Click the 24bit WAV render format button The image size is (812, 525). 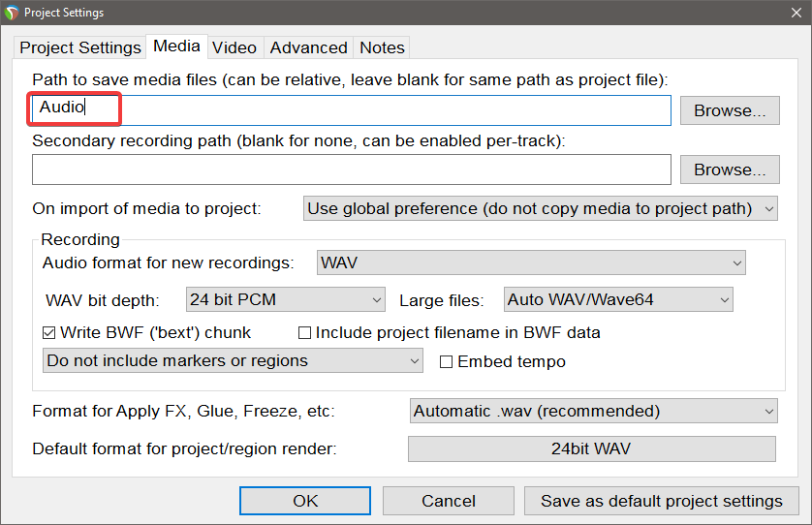pyautogui.click(x=591, y=449)
